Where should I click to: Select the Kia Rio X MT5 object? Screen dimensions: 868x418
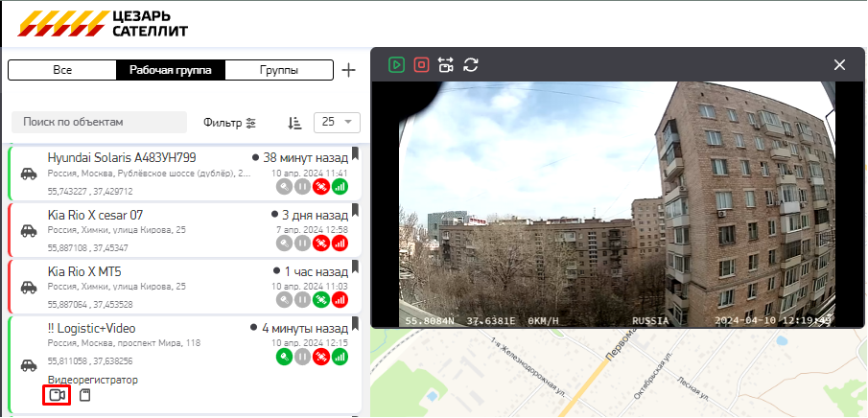pyautogui.click(x=185, y=287)
